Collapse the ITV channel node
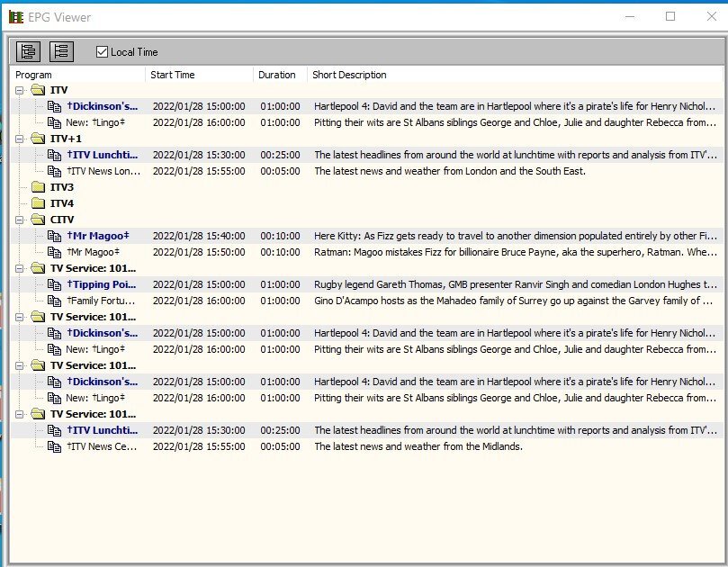 19,90
